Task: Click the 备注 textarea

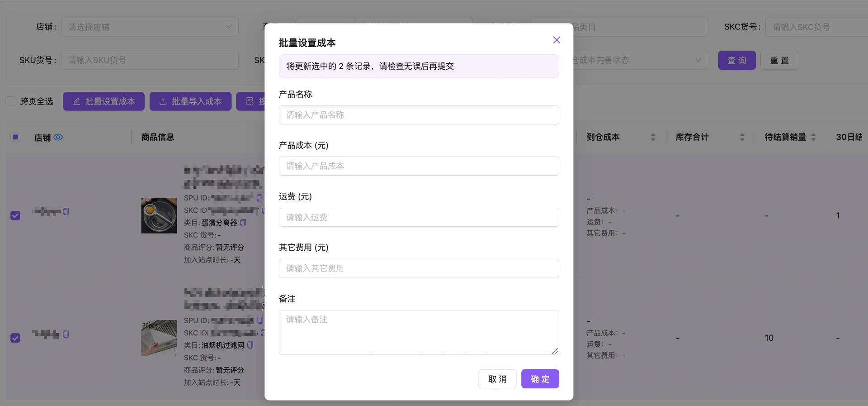Action: click(419, 332)
